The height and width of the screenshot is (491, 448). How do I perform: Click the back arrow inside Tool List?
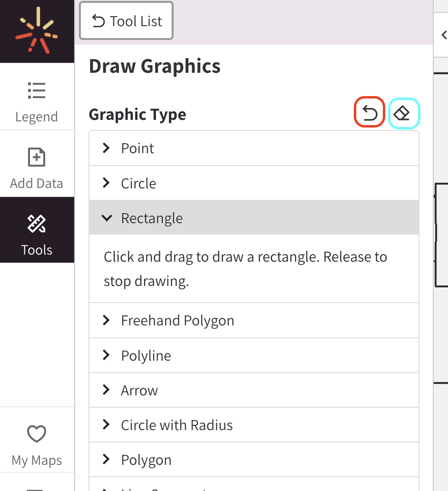[x=98, y=20]
